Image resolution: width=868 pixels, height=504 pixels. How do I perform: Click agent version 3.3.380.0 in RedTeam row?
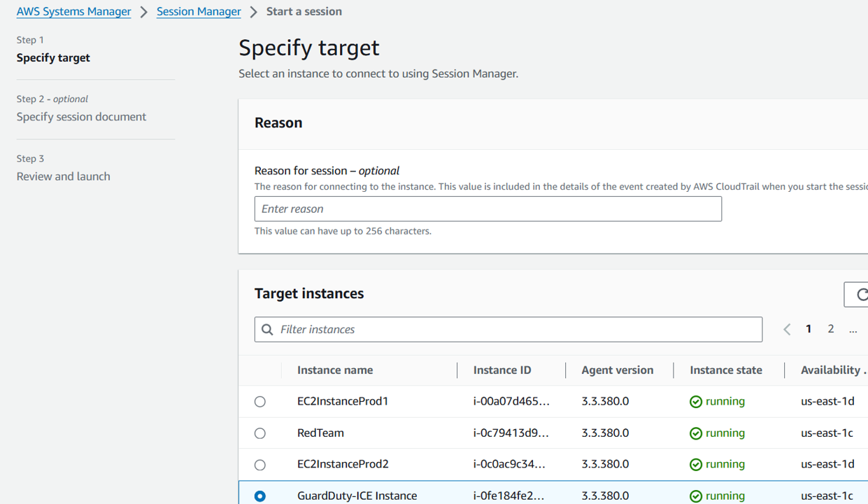[605, 433]
